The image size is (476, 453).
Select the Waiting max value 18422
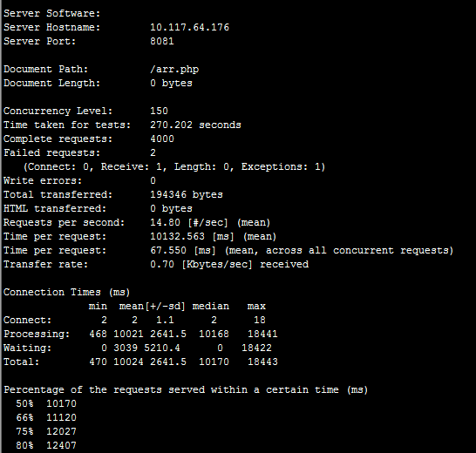[256, 348]
